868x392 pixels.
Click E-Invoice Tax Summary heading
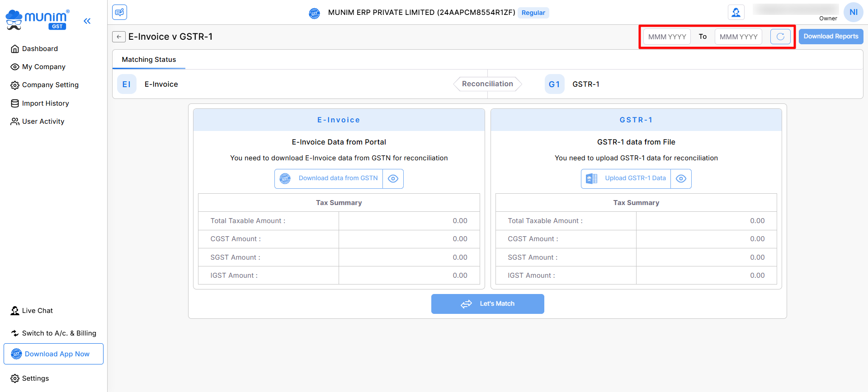pos(339,203)
